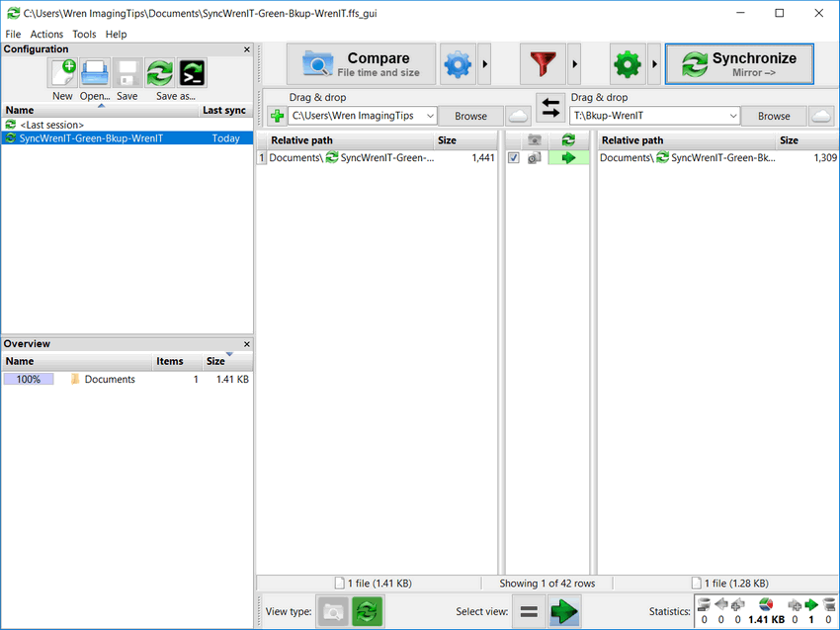This screenshot has width=840, height=630.
Task: Expand right folder T:\Bkup-WrenIT dropdown
Action: coord(731,117)
